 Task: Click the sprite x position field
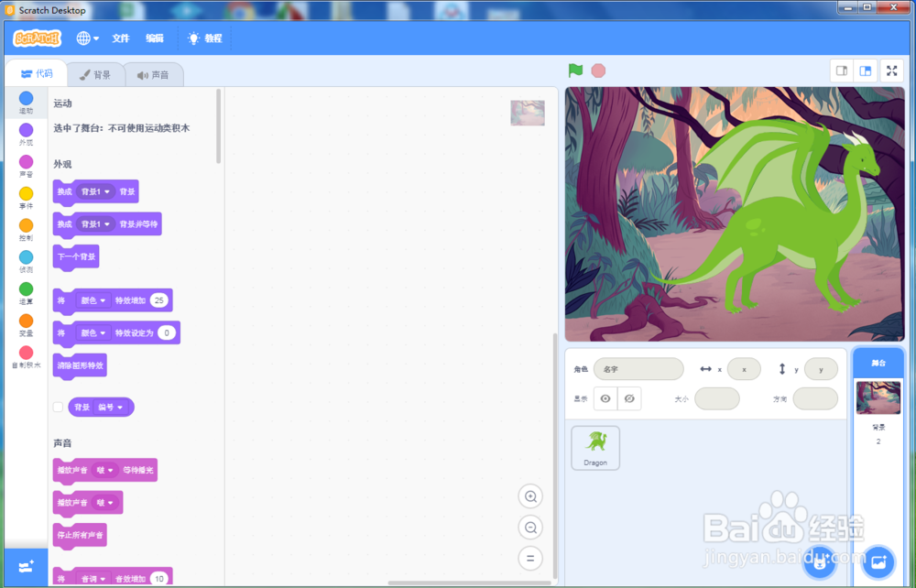click(744, 369)
